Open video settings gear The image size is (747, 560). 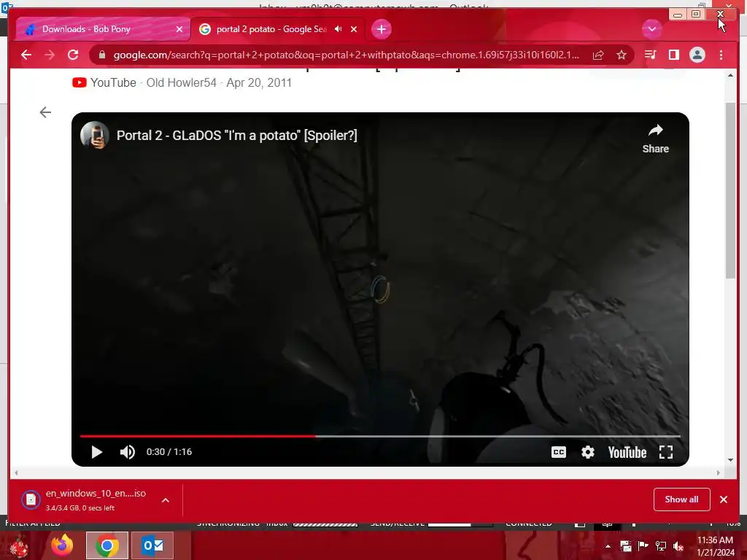click(x=588, y=452)
